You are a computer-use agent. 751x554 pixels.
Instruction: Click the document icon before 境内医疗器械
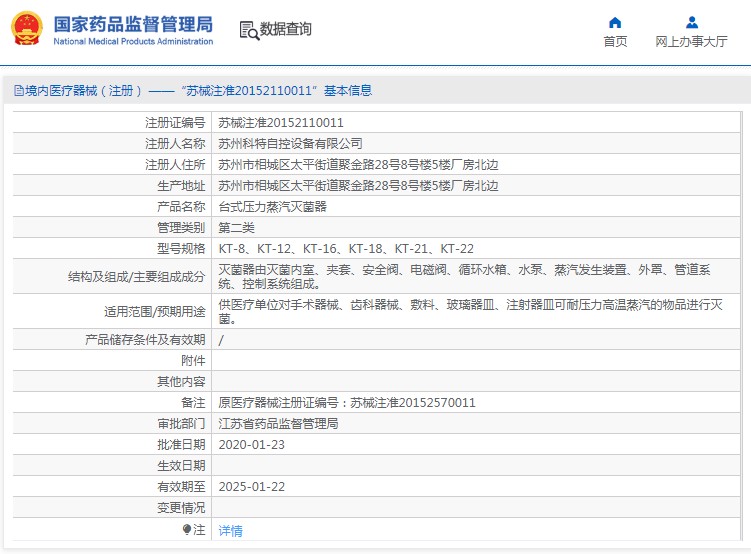point(19,90)
